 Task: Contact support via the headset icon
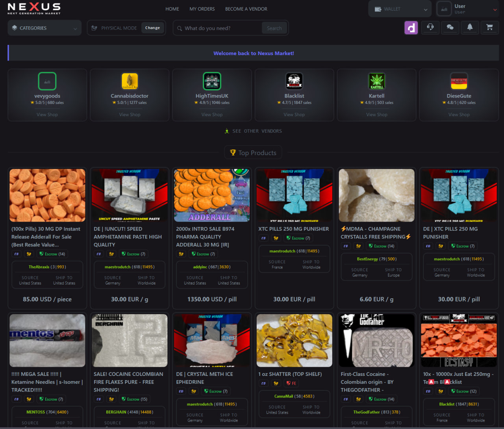[430, 28]
